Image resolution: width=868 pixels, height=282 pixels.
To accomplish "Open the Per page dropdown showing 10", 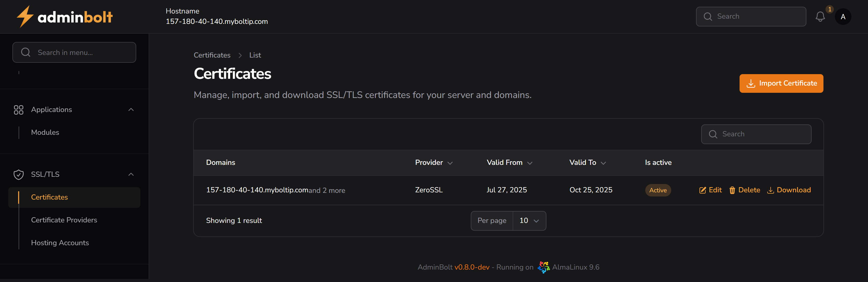I will [x=529, y=221].
